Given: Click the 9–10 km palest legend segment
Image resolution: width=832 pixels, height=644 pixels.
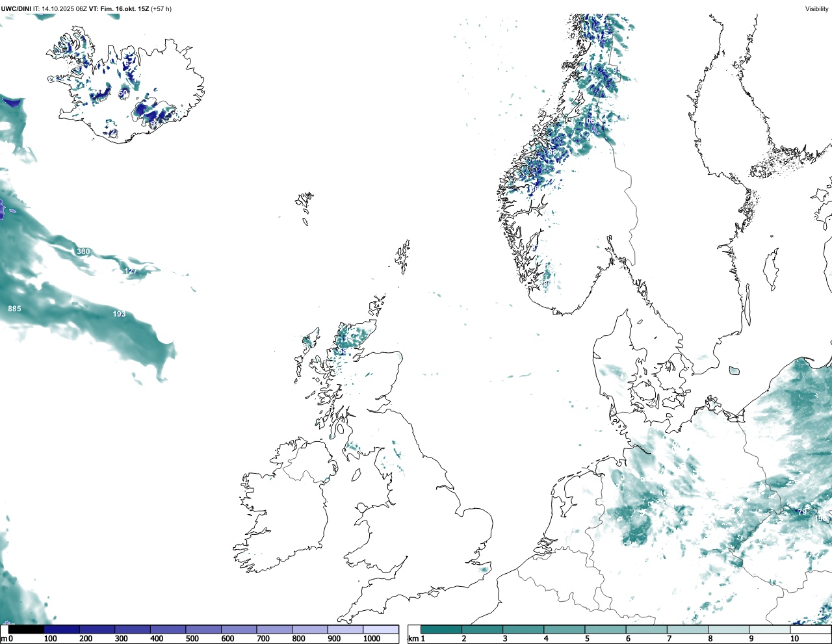Looking at the screenshot, I should pos(769,629).
